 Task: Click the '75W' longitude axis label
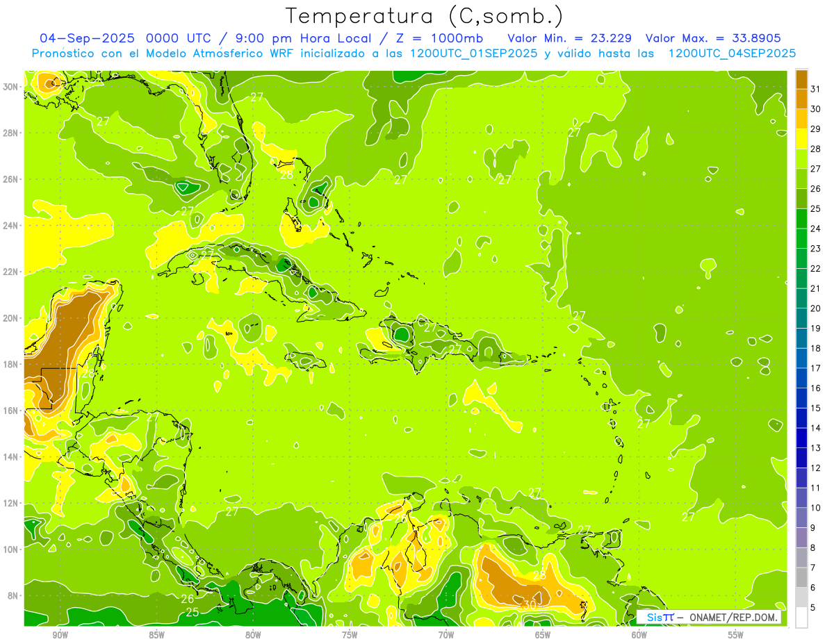coord(350,635)
